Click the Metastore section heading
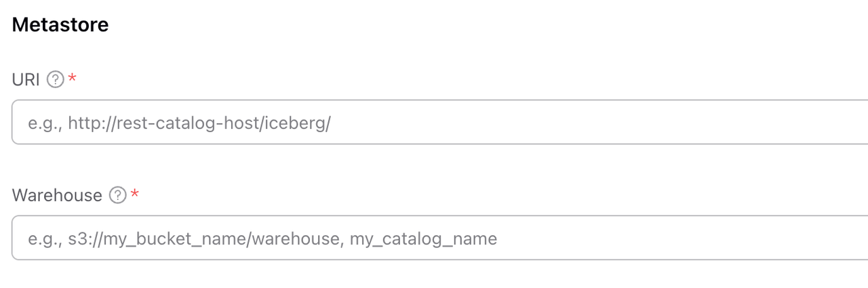The image size is (868, 288). tap(60, 25)
